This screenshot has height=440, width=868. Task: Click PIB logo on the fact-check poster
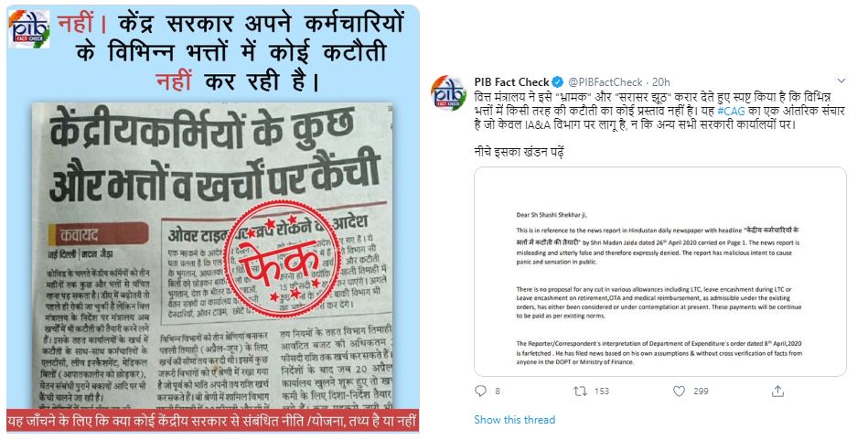click(x=29, y=28)
